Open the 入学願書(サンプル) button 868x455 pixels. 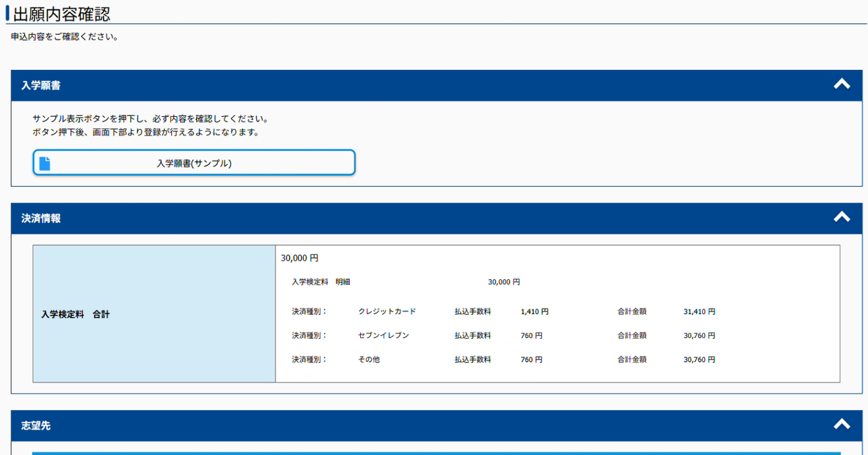click(x=194, y=163)
